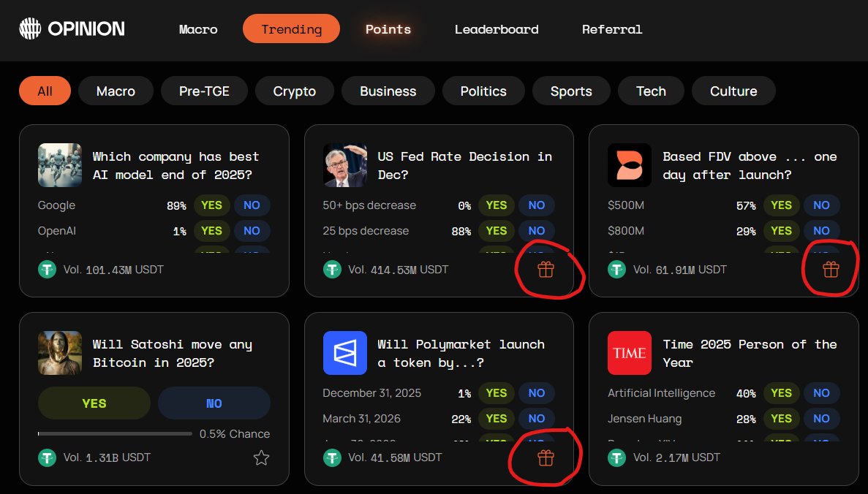Buy YES for $500M FDV

pos(781,205)
